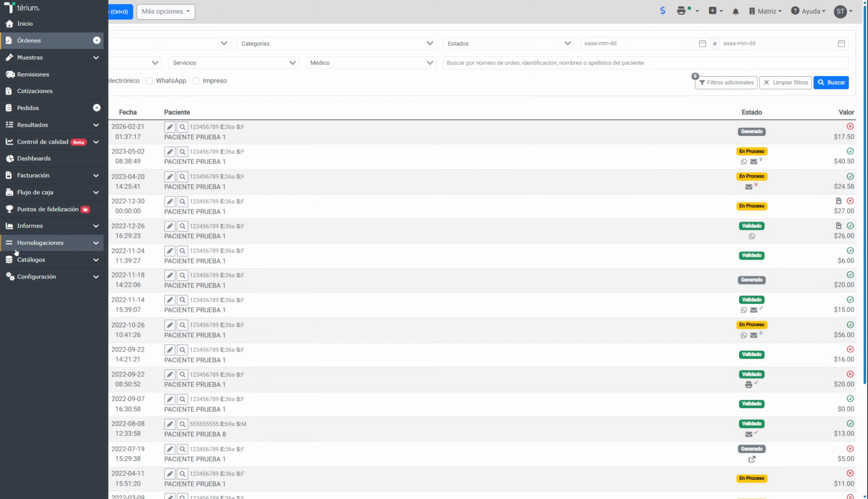Open the Estados dropdown
The width and height of the screenshot is (868, 499).
click(508, 43)
